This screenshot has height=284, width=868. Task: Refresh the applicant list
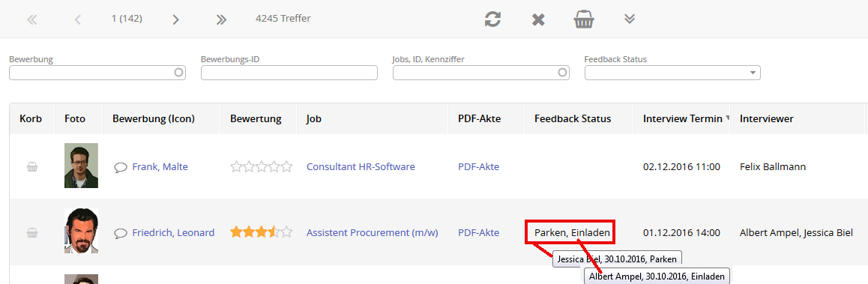click(x=492, y=19)
